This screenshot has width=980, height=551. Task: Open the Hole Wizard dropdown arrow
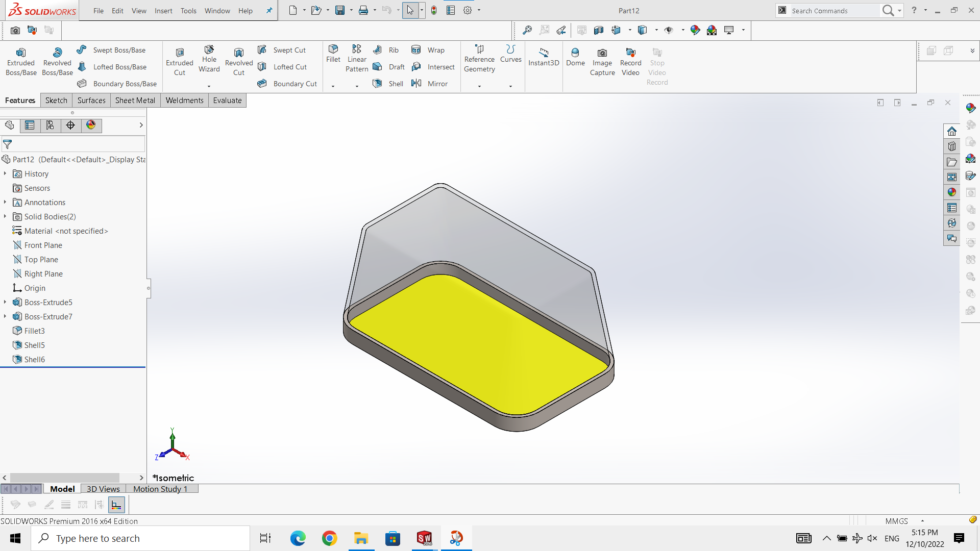coord(209,86)
